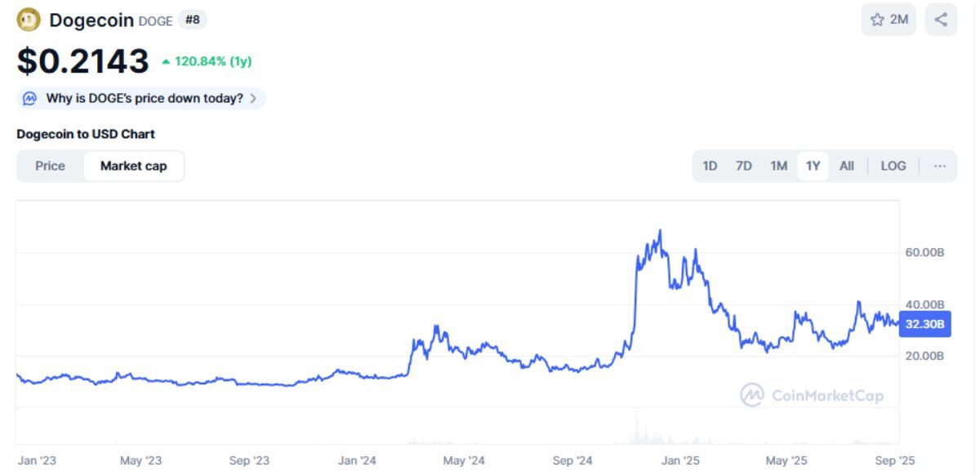This screenshot has height=475, width=980.
Task: Click the green up-triangle percent change
Action: (x=167, y=61)
